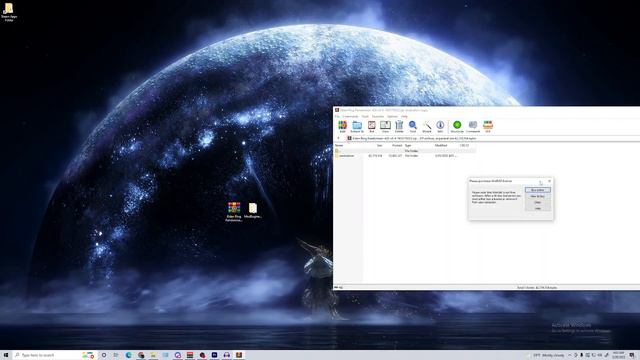Open the Options menu in WinRAR
Image resolution: width=640 pixels, height=360 pixels.
coord(392,116)
